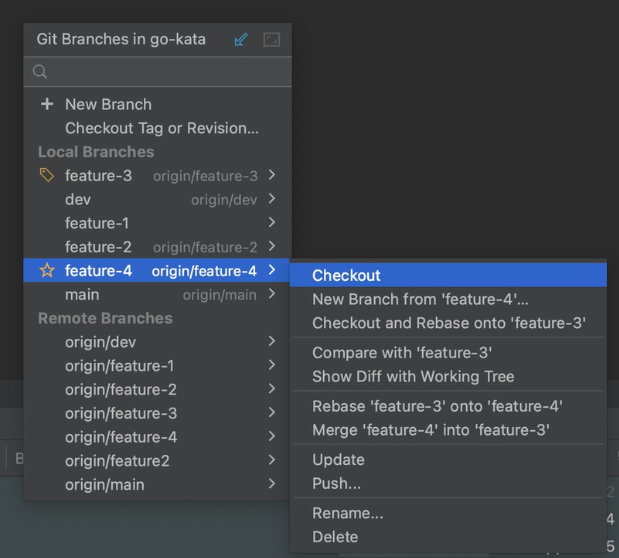Screen dimensions: 619x558
Task: Click Delete in the branch submenu
Action: pyautogui.click(x=334, y=537)
